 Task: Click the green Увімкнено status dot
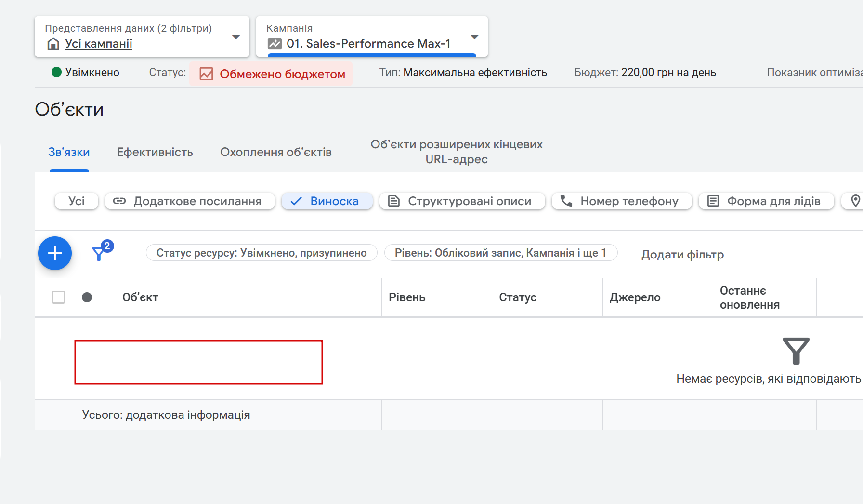(56, 72)
